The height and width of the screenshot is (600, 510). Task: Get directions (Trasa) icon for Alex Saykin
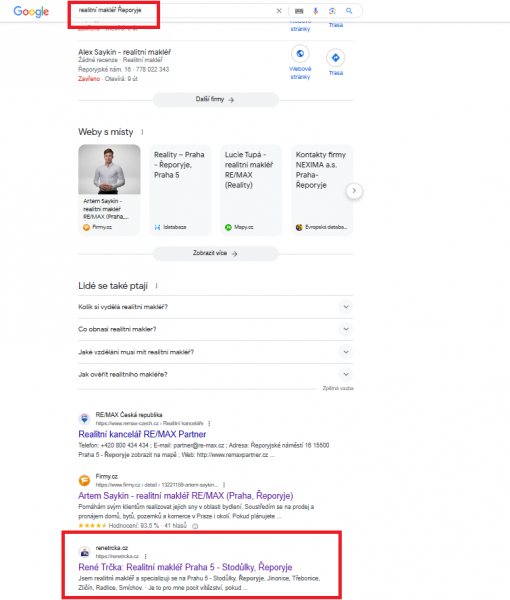pos(336,57)
